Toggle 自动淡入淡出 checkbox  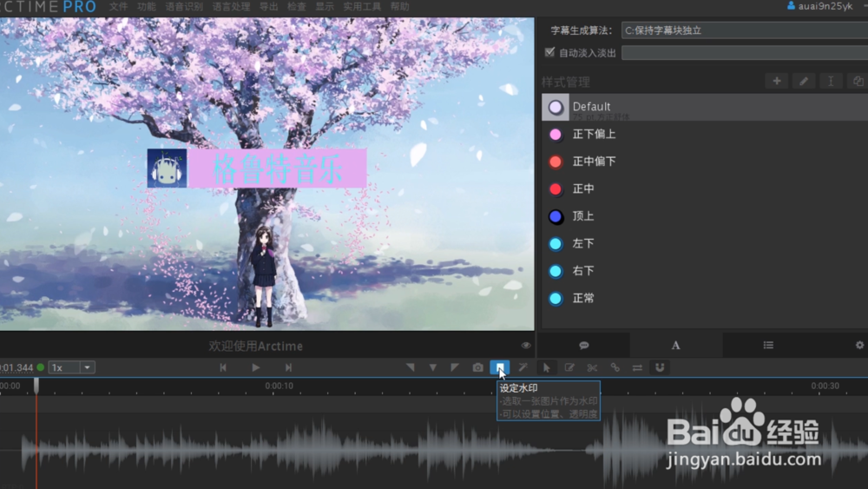549,52
